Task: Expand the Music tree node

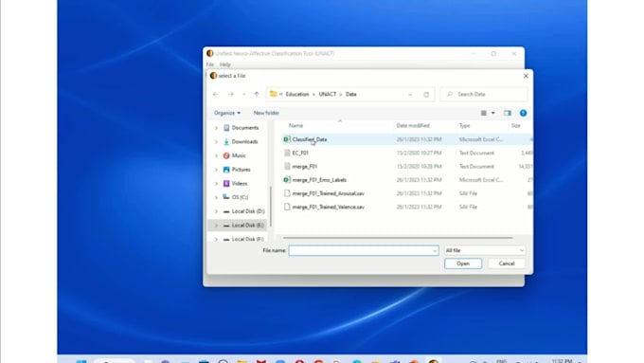Action: pos(217,155)
